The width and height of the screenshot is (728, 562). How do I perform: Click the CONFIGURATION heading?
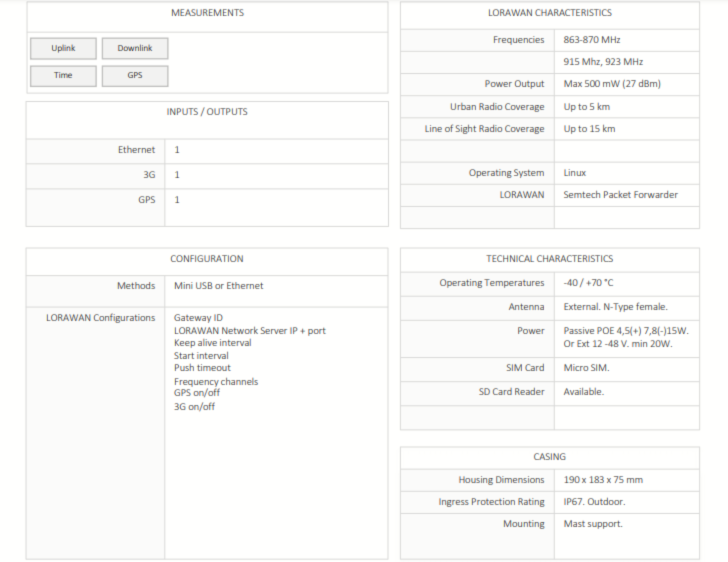(x=207, y=259)
